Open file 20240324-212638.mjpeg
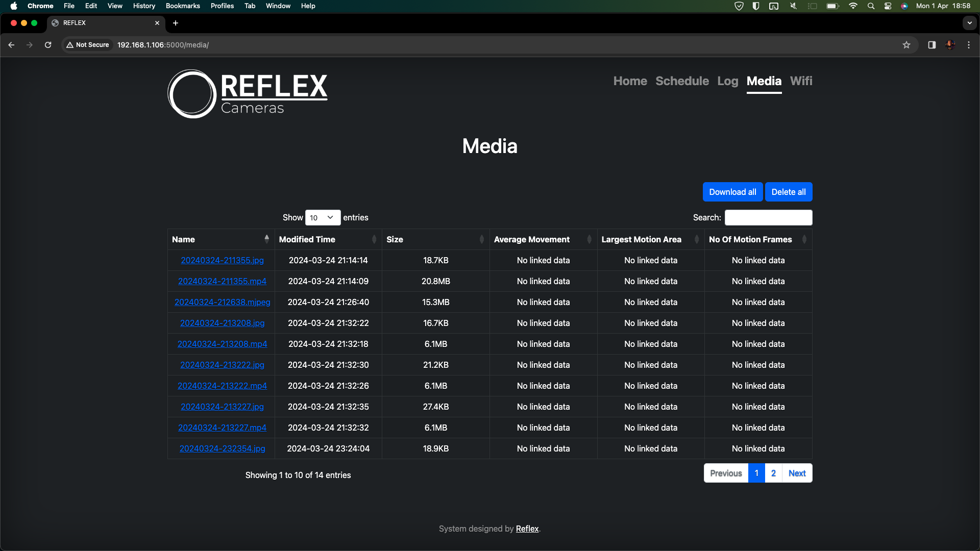 [222, 302]
